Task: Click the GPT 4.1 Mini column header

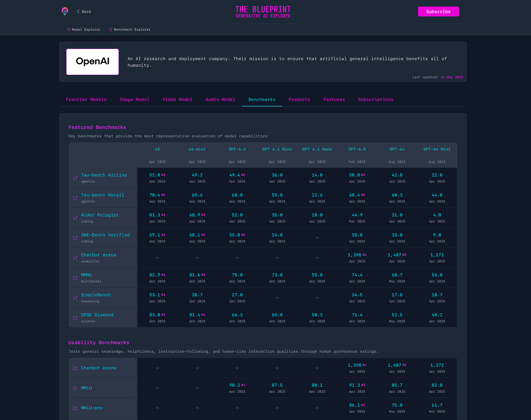Action: coord(277,149)
